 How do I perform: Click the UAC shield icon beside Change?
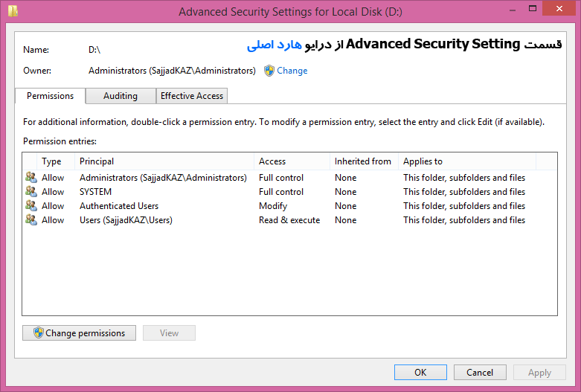pyautogui.click(x=269, y=71)
